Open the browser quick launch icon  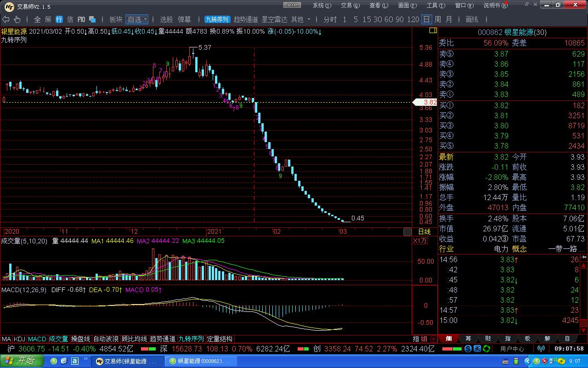click(x=54, y=362)
